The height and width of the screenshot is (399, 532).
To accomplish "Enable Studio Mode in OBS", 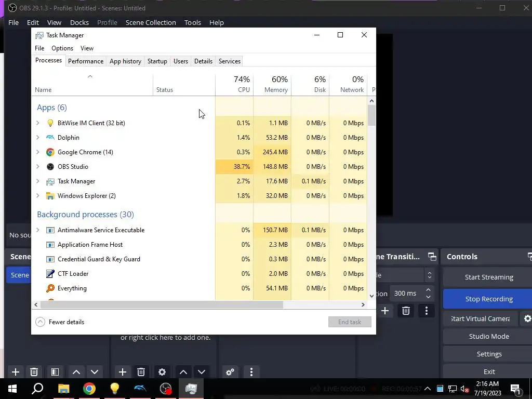I will coord(488,336).
